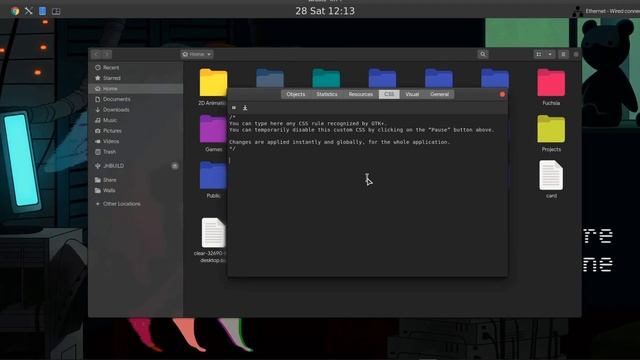Select Recent in the sidebar
640x360 pixels.
136,67
